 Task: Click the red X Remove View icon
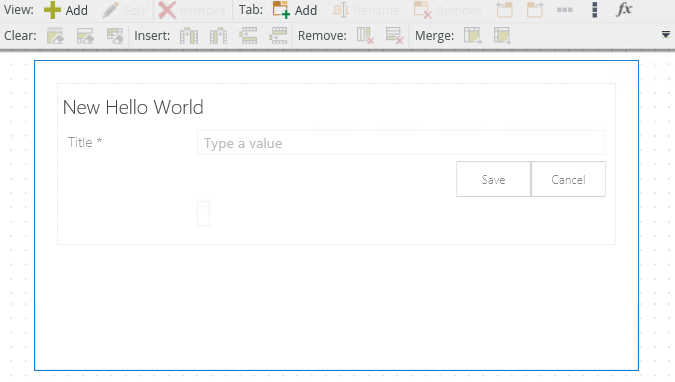click(x=167, y=10)
